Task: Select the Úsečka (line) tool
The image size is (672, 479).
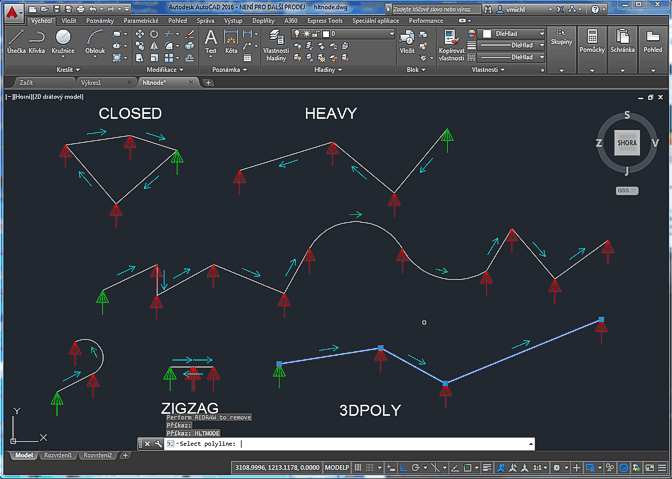Action: click(16, 42)
